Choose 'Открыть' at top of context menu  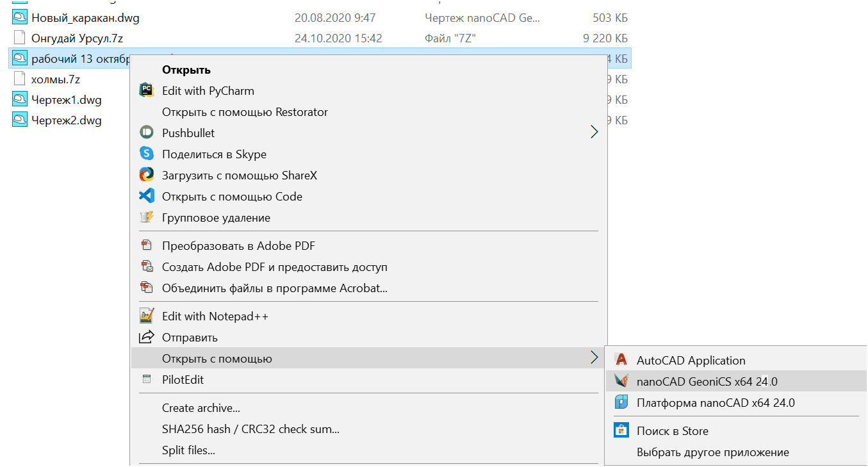point(186,70)
